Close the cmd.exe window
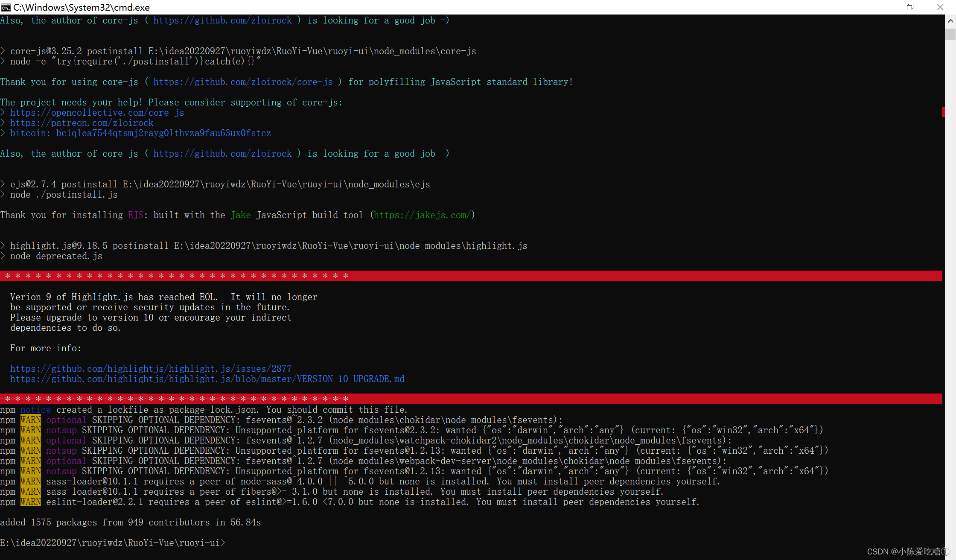The height and width of the screenshot is (560, 956). point(940,7)
